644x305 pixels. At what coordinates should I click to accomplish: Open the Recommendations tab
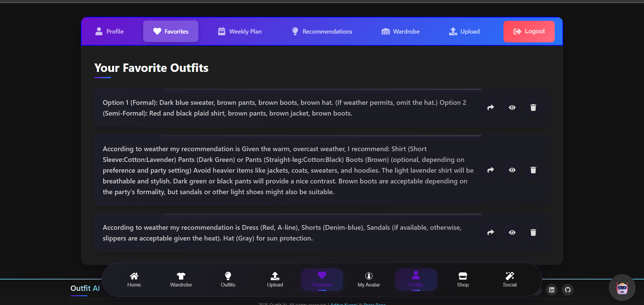click(x=322, y=31)
